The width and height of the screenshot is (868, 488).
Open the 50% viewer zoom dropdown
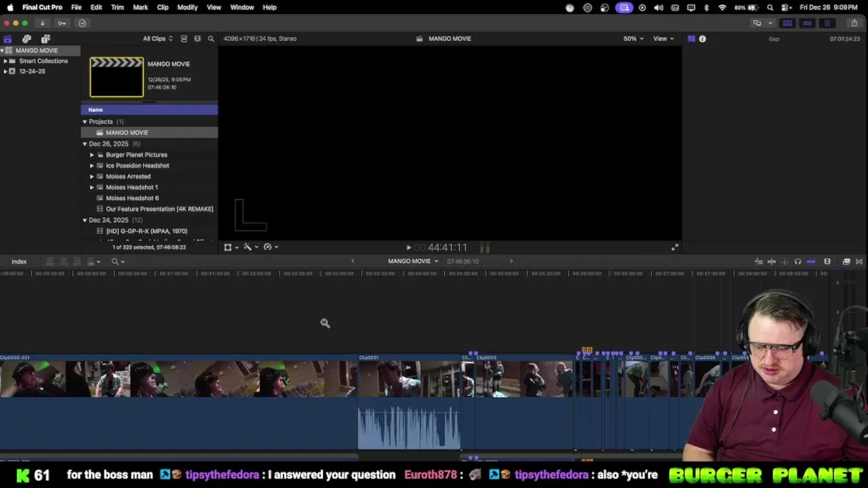633,39
